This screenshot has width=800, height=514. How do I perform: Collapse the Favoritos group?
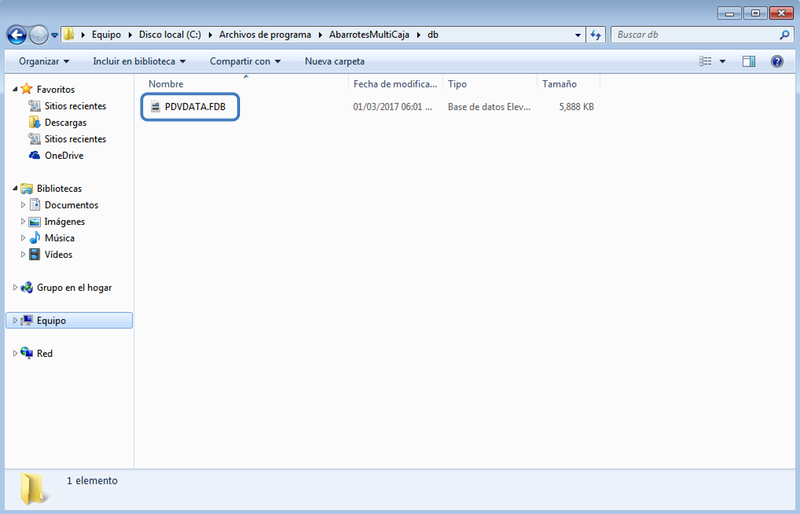point(15,89)
